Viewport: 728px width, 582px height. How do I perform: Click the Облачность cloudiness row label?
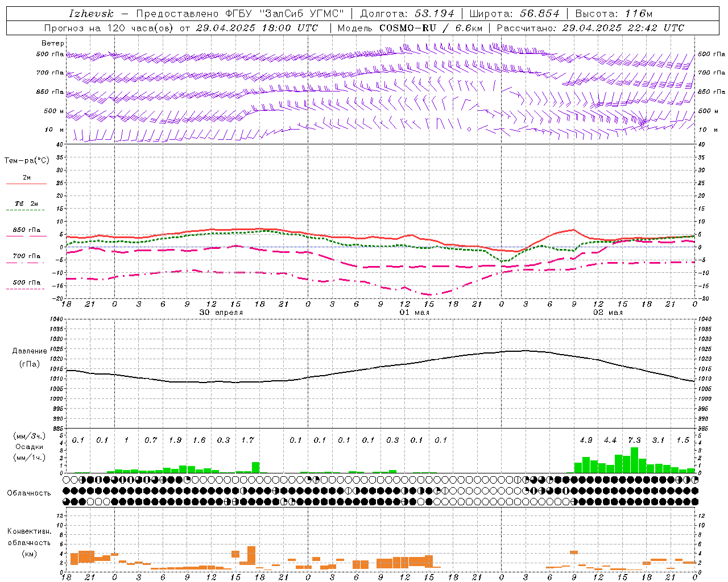click(29, 493)
